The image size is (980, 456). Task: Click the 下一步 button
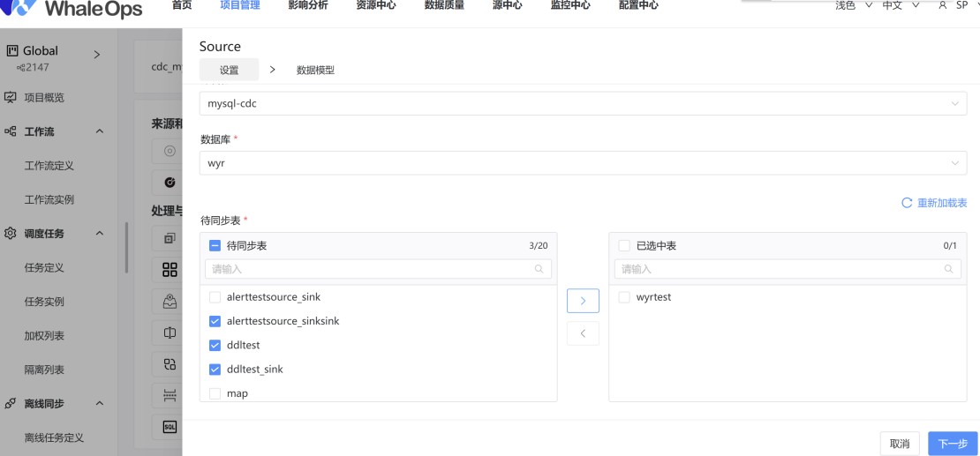(x=953, y=444)
